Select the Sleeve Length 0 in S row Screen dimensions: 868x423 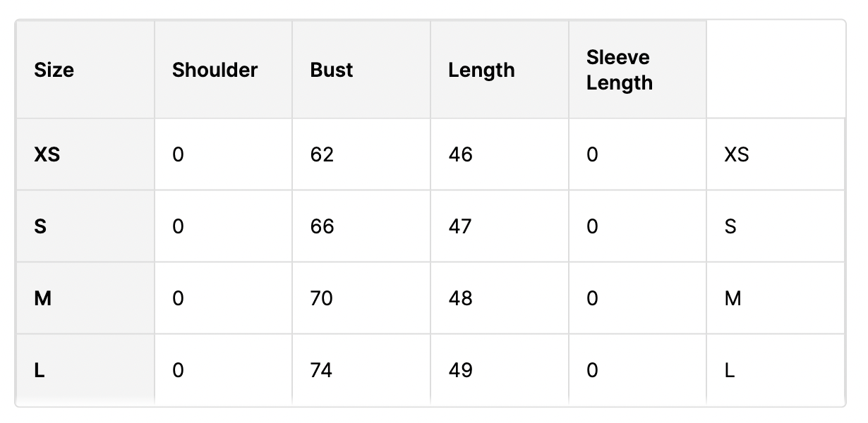pos(592,226)
